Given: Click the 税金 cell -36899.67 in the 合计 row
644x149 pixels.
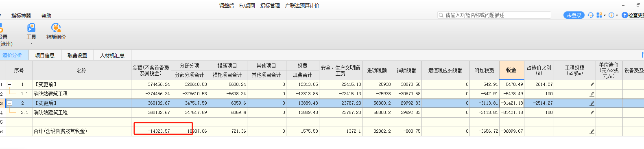Looking at the screenshot, I should pos(511,131).
